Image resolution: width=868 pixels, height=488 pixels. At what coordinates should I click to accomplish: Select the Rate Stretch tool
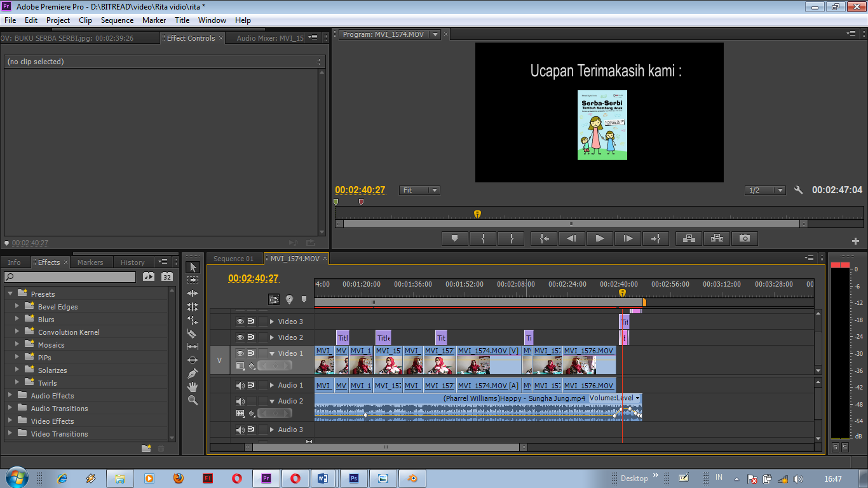193,320
